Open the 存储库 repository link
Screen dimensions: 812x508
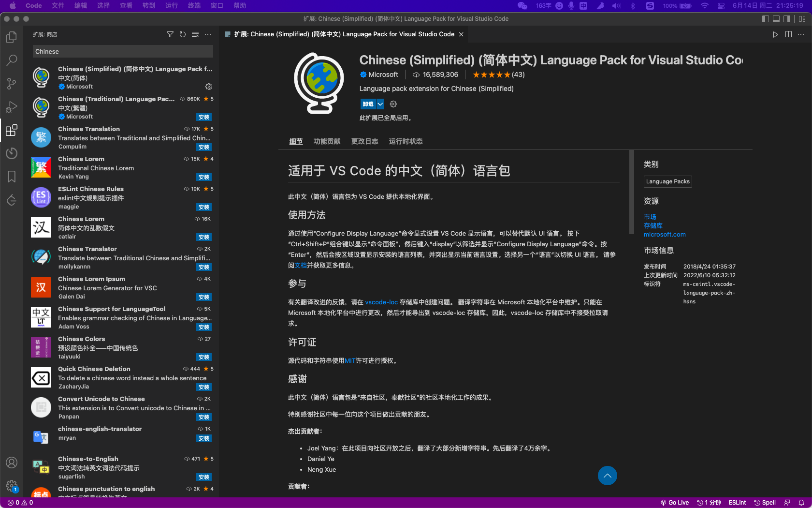(x=653, y=225)
